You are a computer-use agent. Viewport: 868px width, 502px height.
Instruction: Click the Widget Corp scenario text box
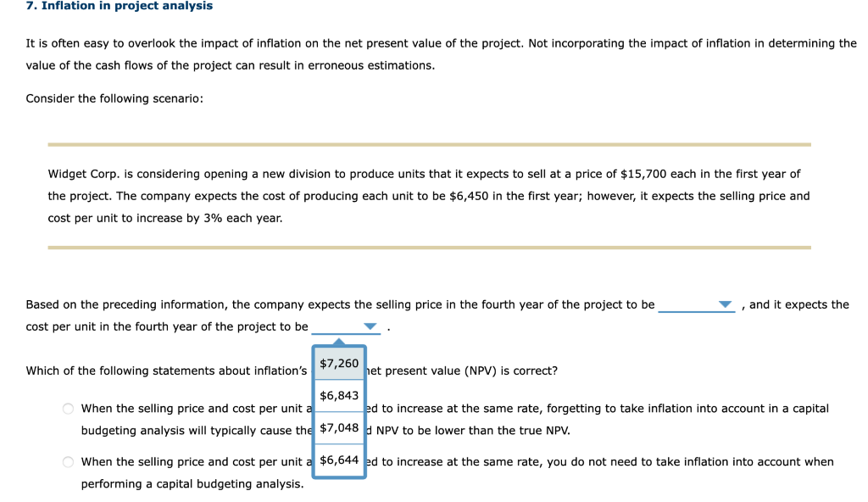coord(429,196)
